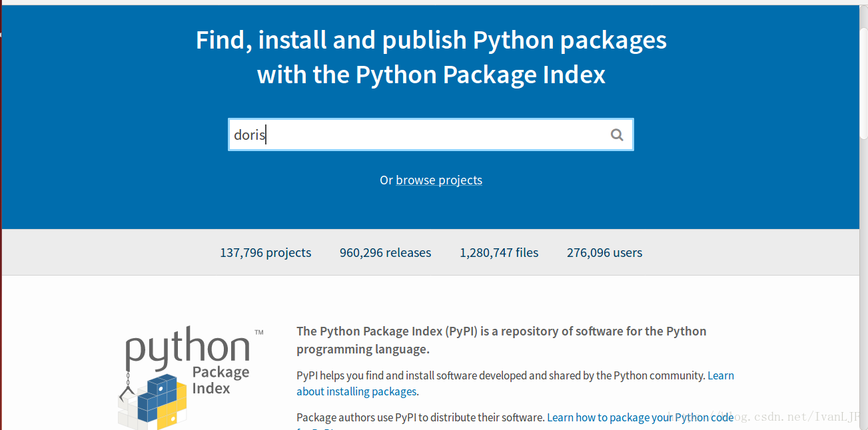
Task: Click the Python Package Index logo
Action: click(191, 377)
